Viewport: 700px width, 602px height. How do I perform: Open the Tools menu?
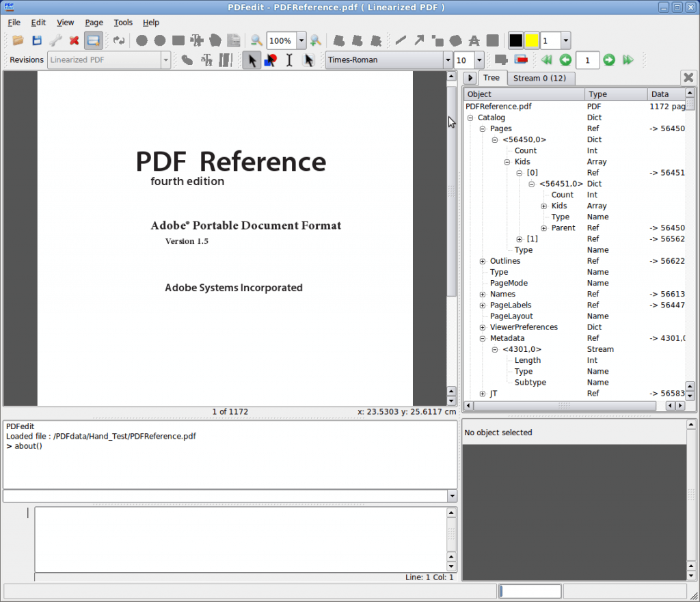123,23
